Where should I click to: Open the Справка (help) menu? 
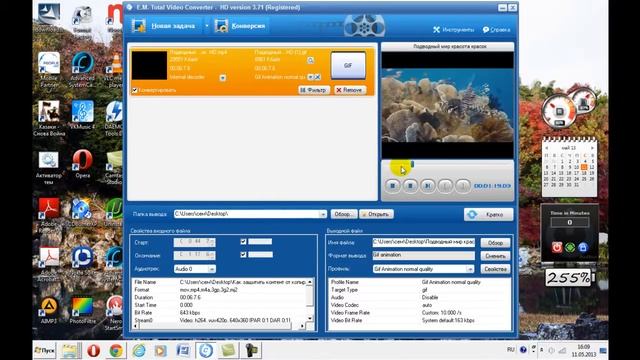496,30
